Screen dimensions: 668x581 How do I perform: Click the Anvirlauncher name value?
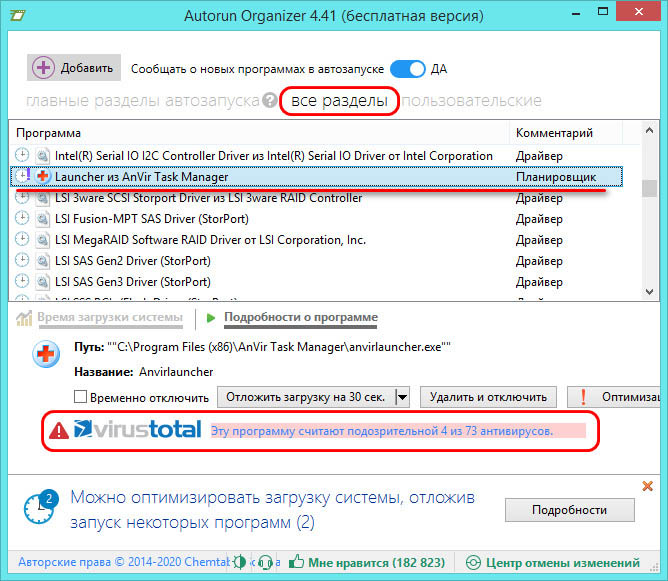[176, 372]
